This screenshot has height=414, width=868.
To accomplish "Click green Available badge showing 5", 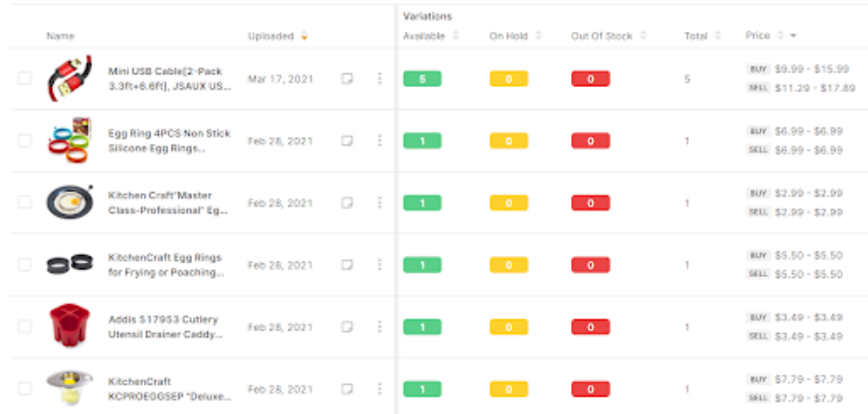I will [x=421, y=79].
